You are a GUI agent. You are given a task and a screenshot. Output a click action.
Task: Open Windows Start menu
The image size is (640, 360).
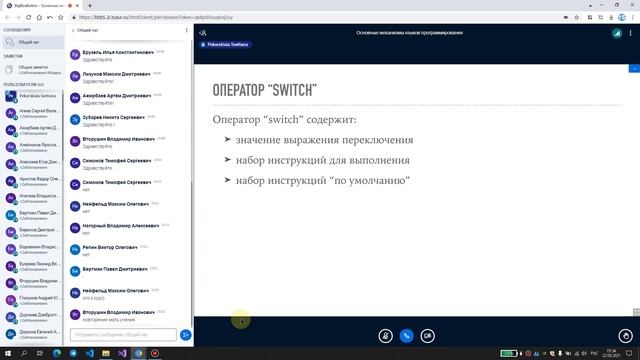pyautogui.click(x=8, y=353)
